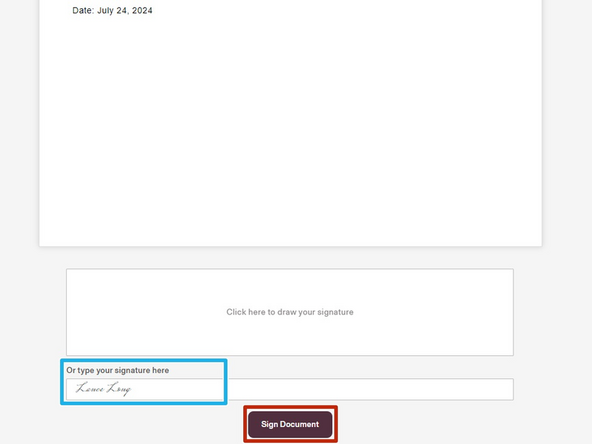Click the 'Click here to draw your signature' text
This screenshot has height=444, width=592.
(x=290, y=312)
